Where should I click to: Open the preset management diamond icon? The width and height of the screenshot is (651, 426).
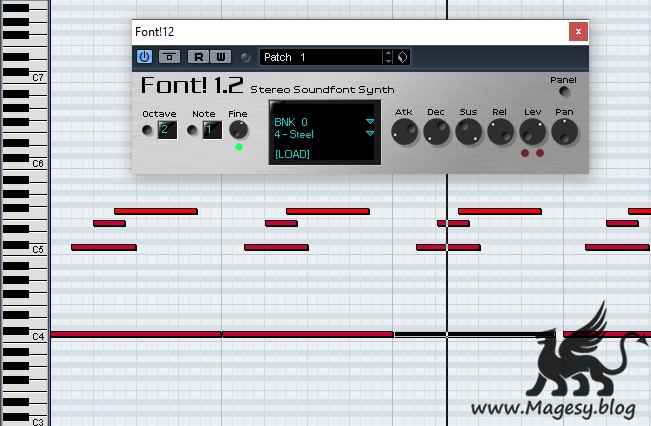403,57
